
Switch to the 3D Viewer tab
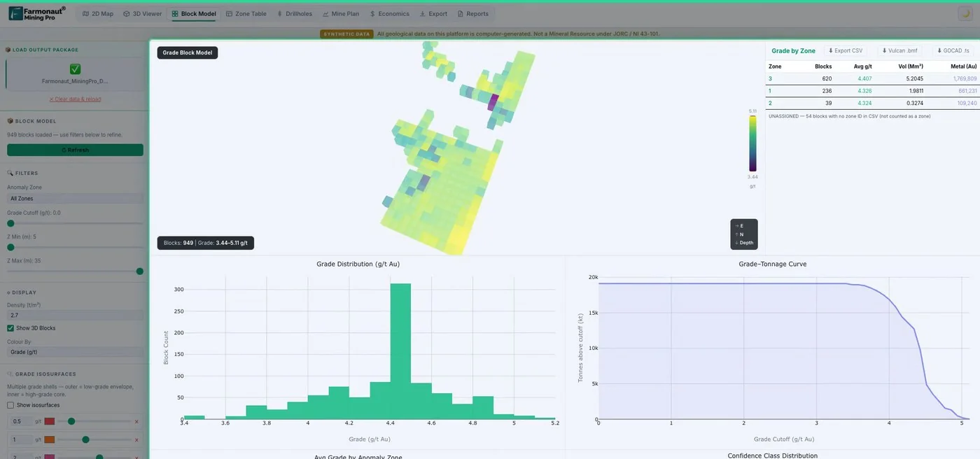pyautogui.click(x=142, y=13)
